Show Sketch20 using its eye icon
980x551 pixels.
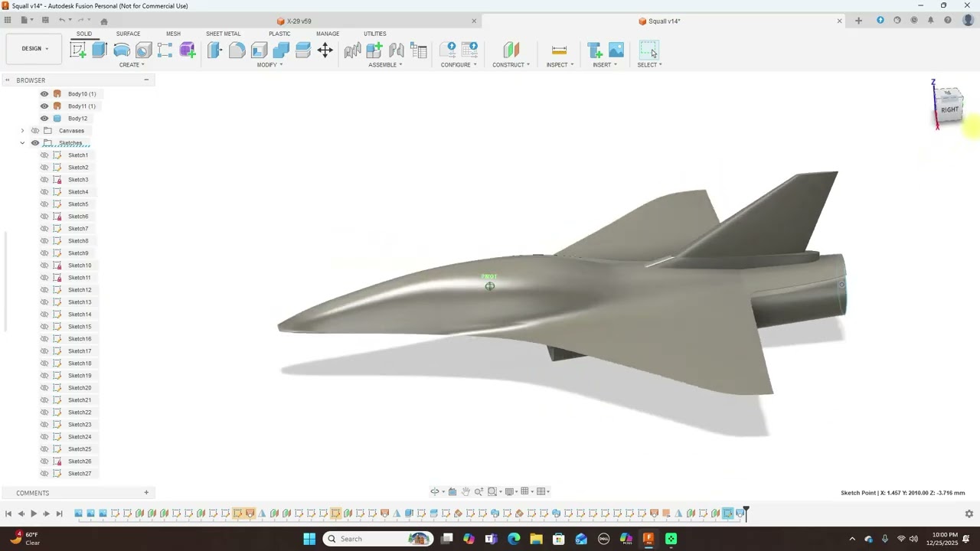pos(44,388)
